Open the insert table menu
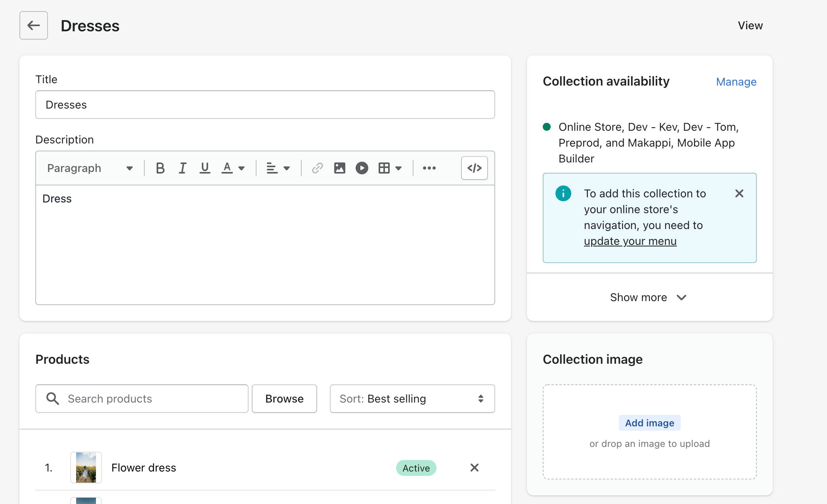This screenshot has height=504, width=827. coord(390,168)
